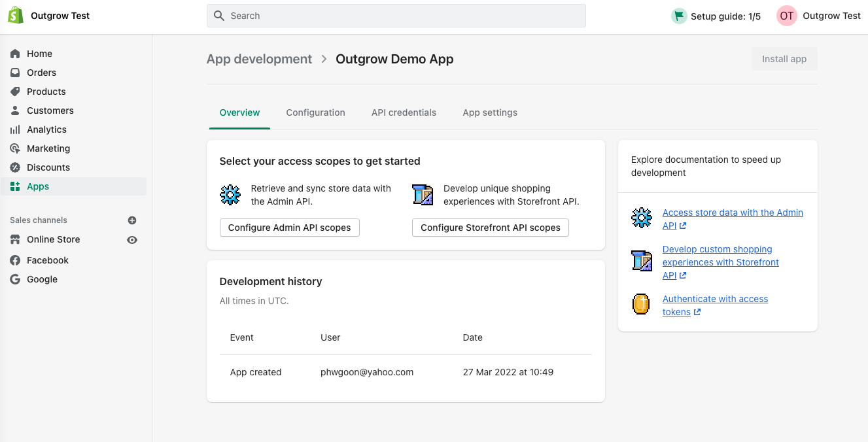The height and width of the screenshot is (442, 868).
Task: Click the Products tag icon
Action: tap(15, 92)
